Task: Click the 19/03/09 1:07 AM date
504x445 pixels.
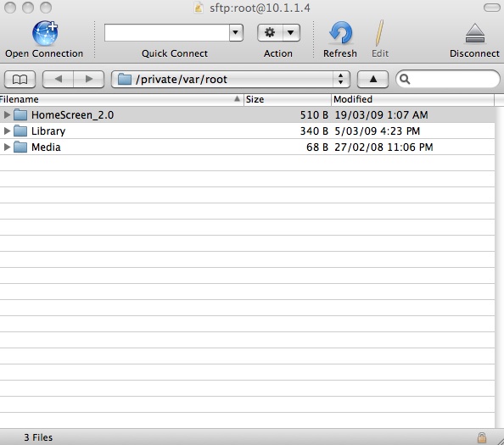Action: coord(381,115)
